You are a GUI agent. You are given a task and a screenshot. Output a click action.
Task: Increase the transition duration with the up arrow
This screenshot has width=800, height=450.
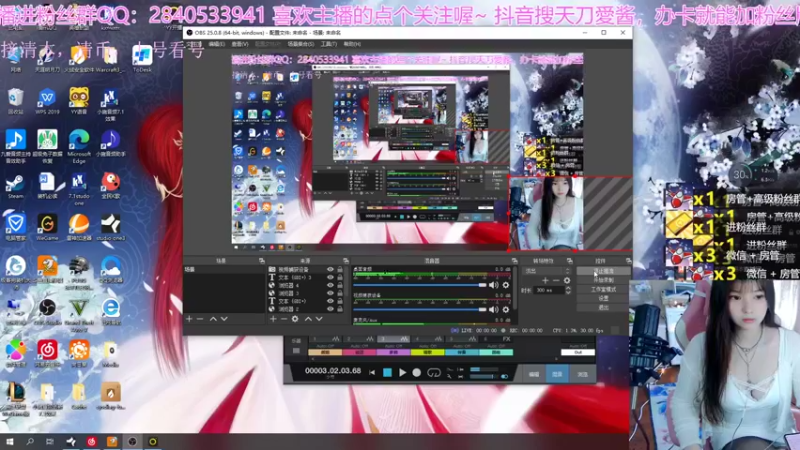[x=568, y=288]
